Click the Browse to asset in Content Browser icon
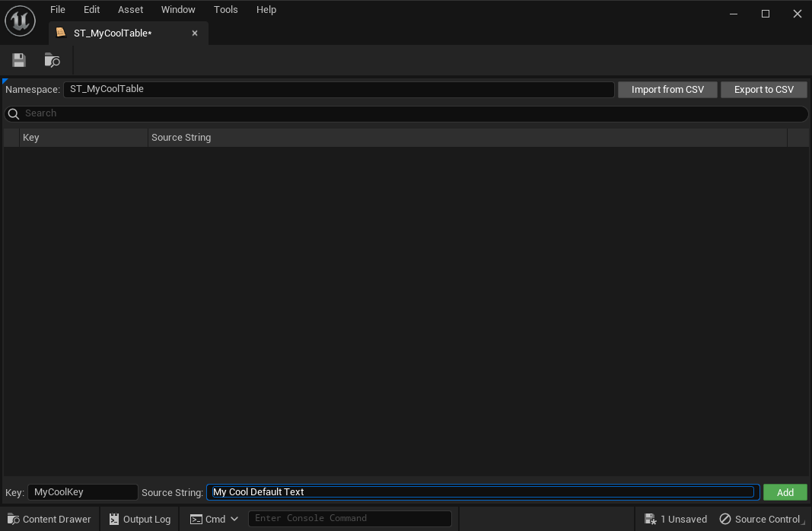The height and width of the screenshot is (531, 812). tap(52, 60)
